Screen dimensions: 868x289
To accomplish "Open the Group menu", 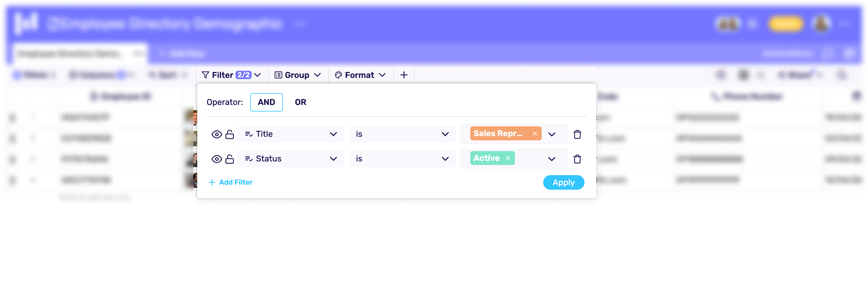I will (297, 75).
